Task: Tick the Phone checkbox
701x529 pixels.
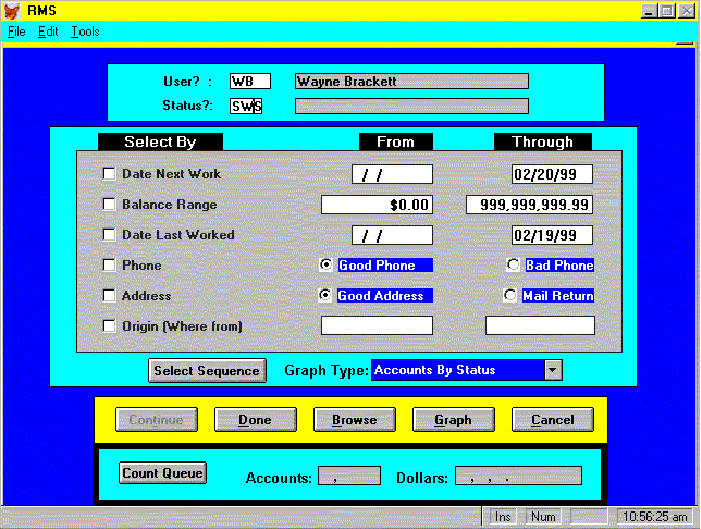Action: pyautogui.click(x=109, y=266)
